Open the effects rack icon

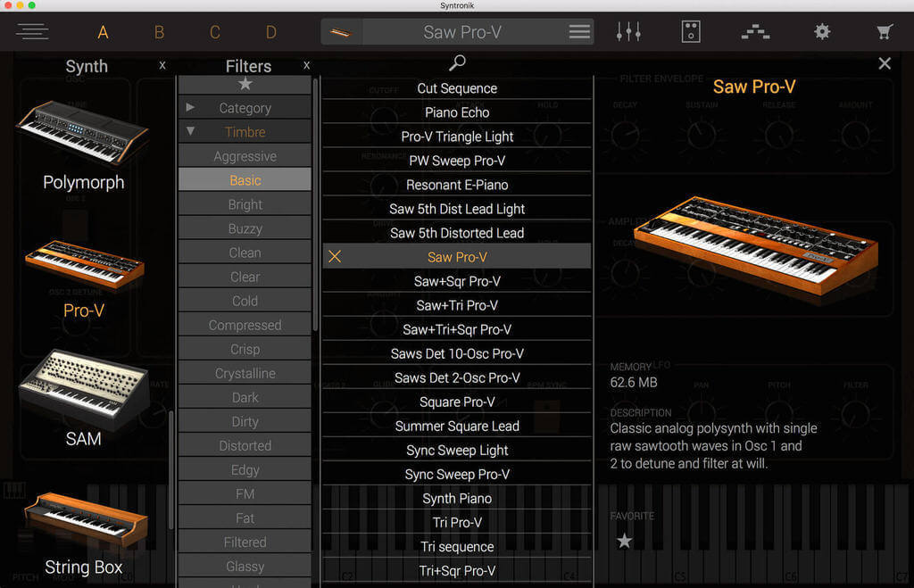(691, 31)
